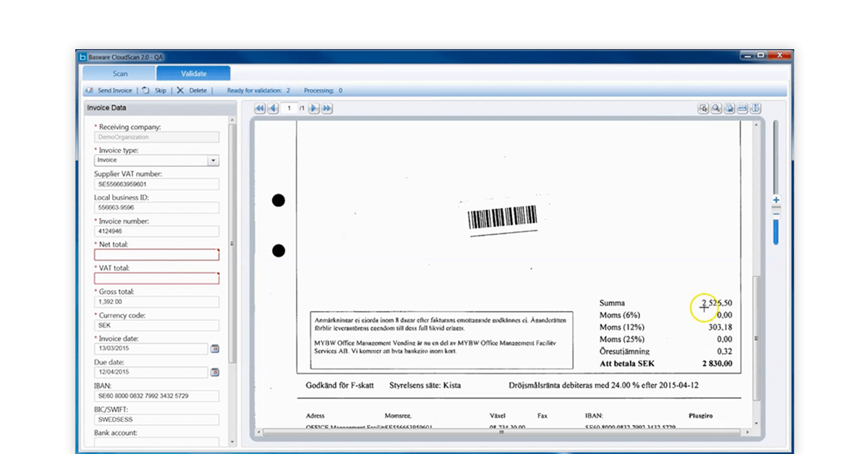Click the Invoice Data panel header
This screenshot has height=454, width=868.
(x=159, y=108)
